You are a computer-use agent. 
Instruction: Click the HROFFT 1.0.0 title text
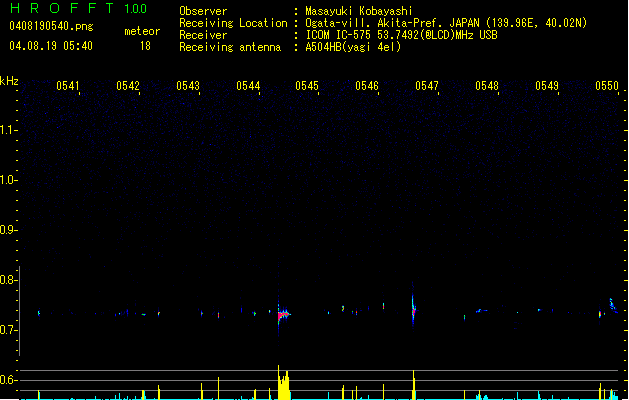point(78,8)
